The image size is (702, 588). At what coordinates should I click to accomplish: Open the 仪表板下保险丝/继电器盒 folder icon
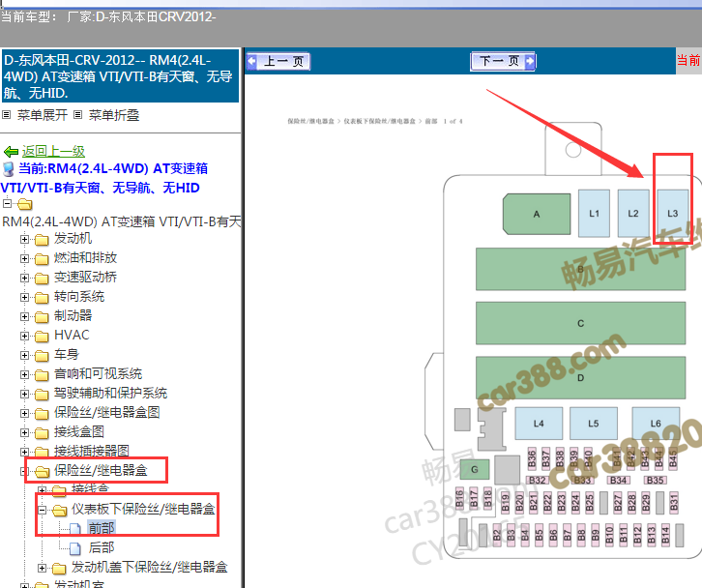59,510
